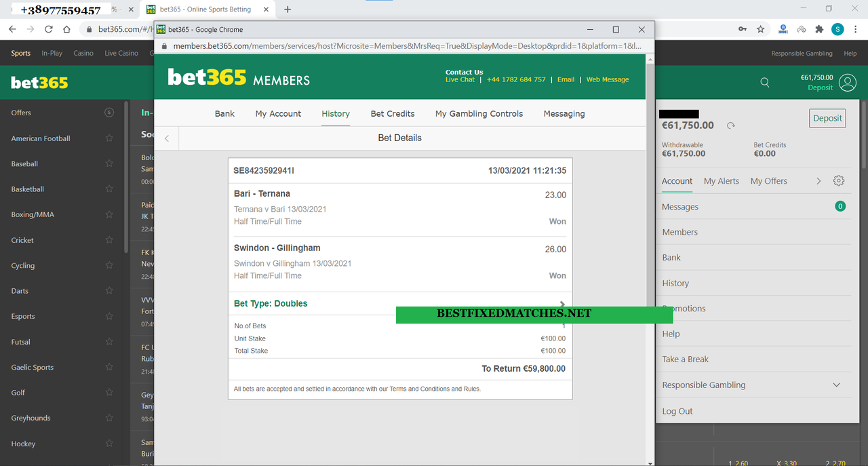
Task: Star the Basketball sport
Action: click(x=109, y=189)
